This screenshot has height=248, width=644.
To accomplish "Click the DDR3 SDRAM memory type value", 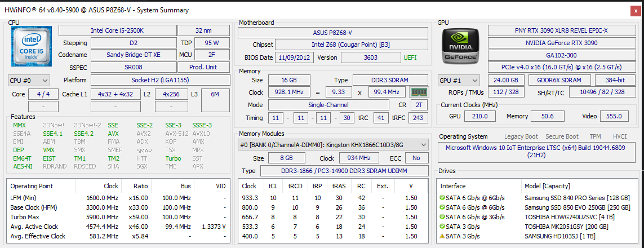I will pyautogui.click(x=390, y=80).
